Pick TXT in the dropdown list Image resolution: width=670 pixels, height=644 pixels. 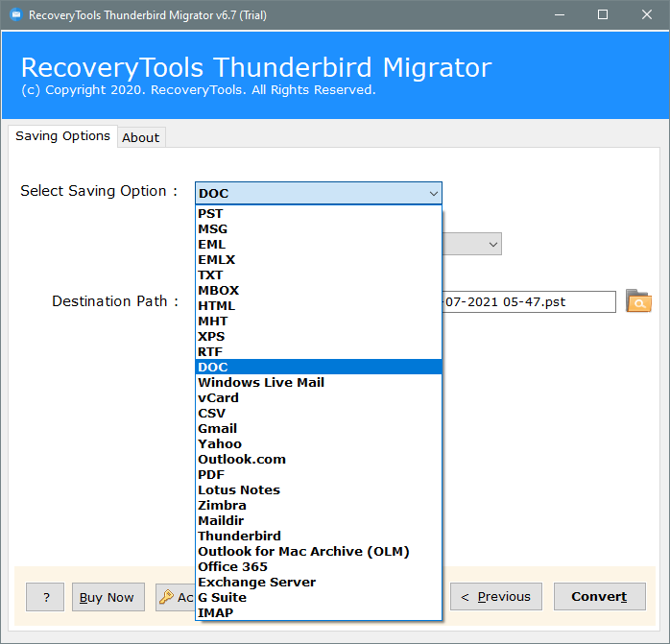coord(319,275)
